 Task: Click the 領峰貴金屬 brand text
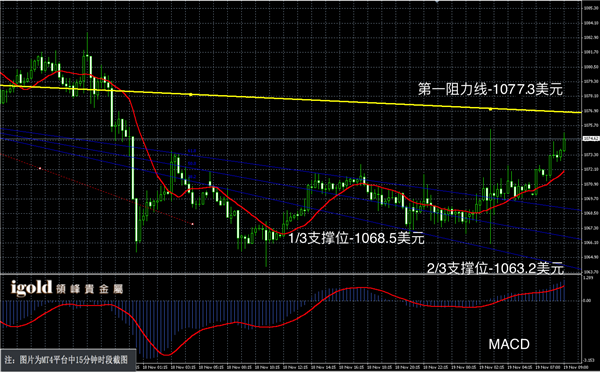[90, 289]
